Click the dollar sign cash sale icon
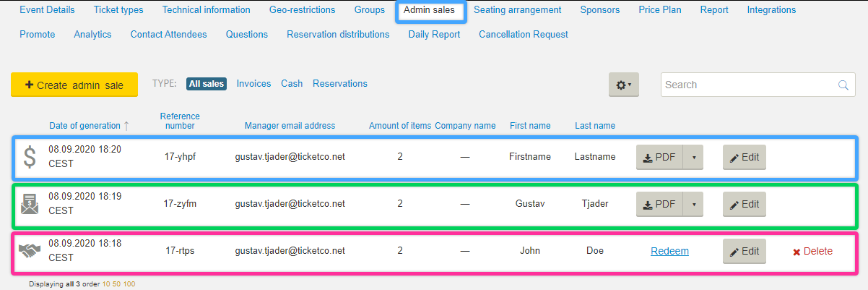868x290 pixels. [29, 157]
